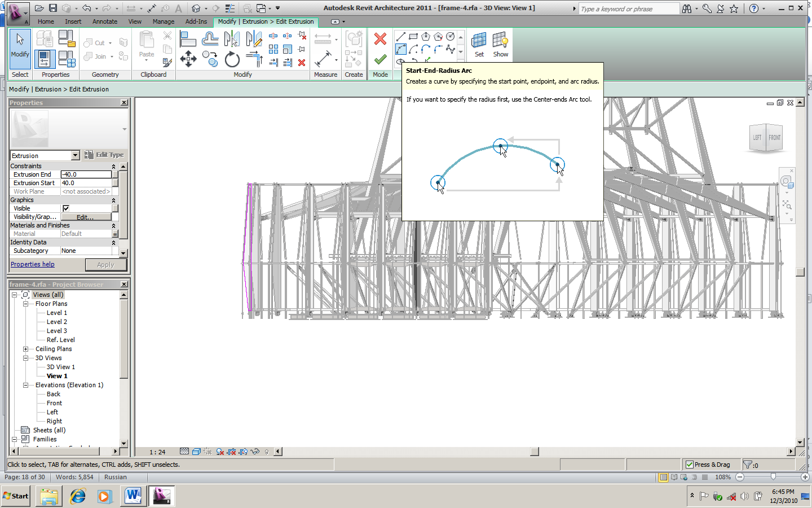The width and height of the screenshot is (812, 508).
Task: Open the Home ribbon tab
Action: click(x=46, y=21)
